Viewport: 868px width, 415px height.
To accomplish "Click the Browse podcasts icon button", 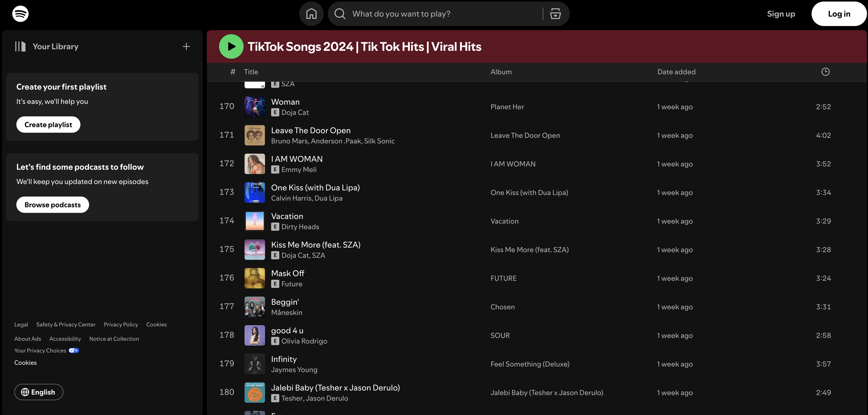I will pos(52,204).
